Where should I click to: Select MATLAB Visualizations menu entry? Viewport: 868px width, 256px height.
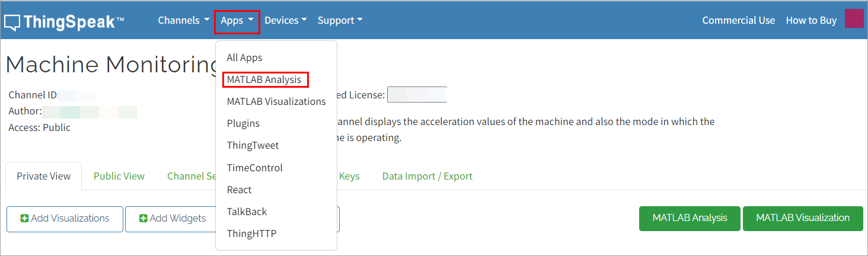[276, 101]
